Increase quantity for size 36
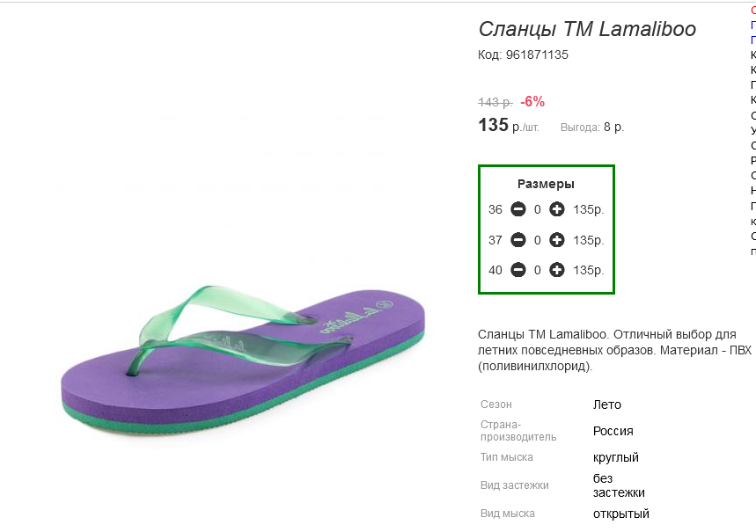This screenshot has width=756, height=532. tap(557, 209)
